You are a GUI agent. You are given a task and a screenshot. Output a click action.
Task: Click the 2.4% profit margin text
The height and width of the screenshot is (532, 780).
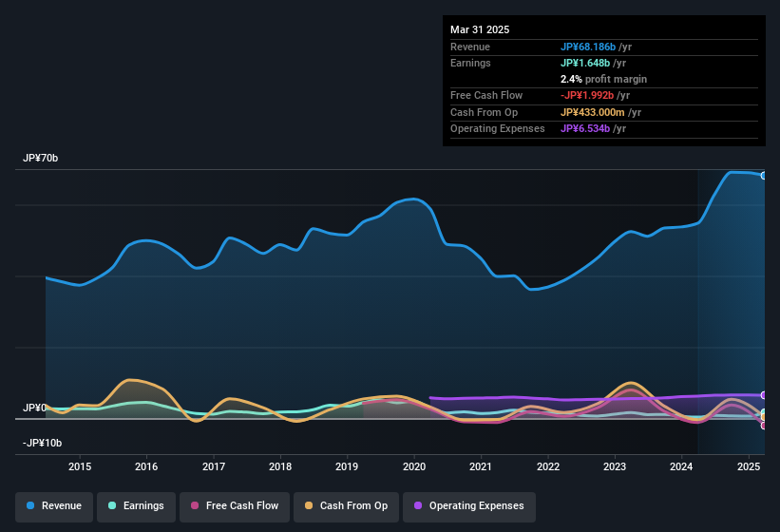tap(603, 79)
